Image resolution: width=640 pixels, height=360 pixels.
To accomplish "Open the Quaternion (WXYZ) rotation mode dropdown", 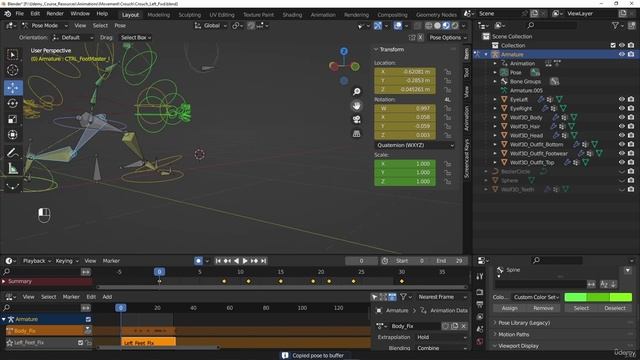I will click(x=414, y=145).
